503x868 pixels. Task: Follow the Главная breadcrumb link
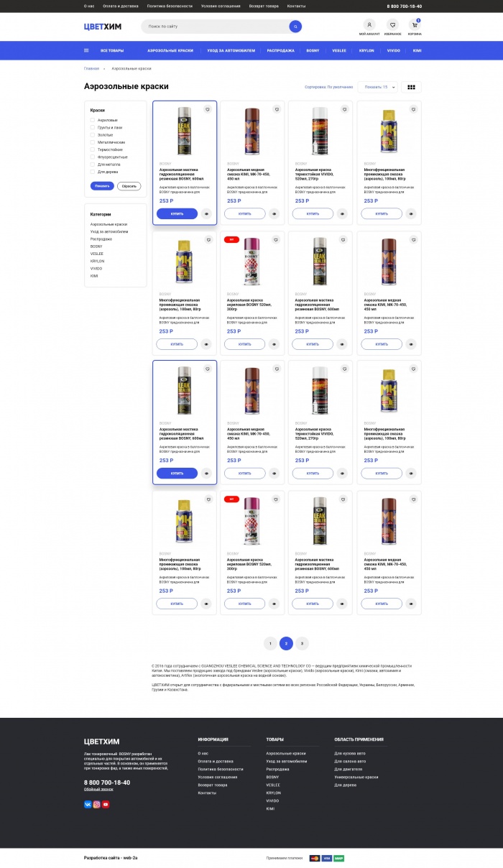click(x=91, y=68)
